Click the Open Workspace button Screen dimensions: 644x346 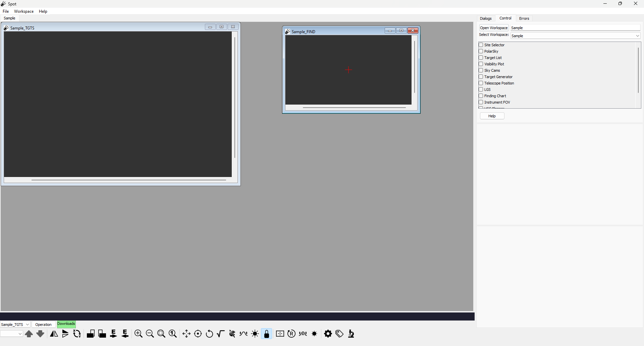point(494,28)
